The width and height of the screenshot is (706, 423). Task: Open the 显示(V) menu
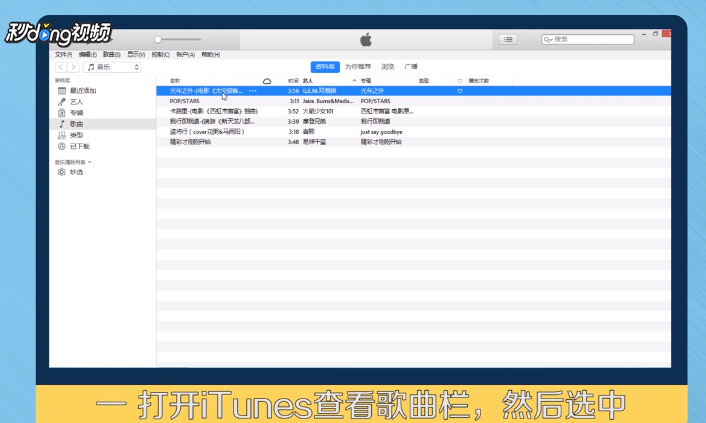(x=136, y=55)
